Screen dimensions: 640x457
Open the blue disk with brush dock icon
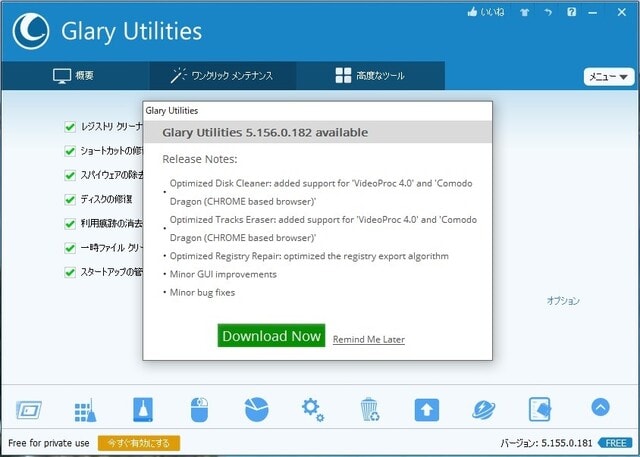point(143,410)
